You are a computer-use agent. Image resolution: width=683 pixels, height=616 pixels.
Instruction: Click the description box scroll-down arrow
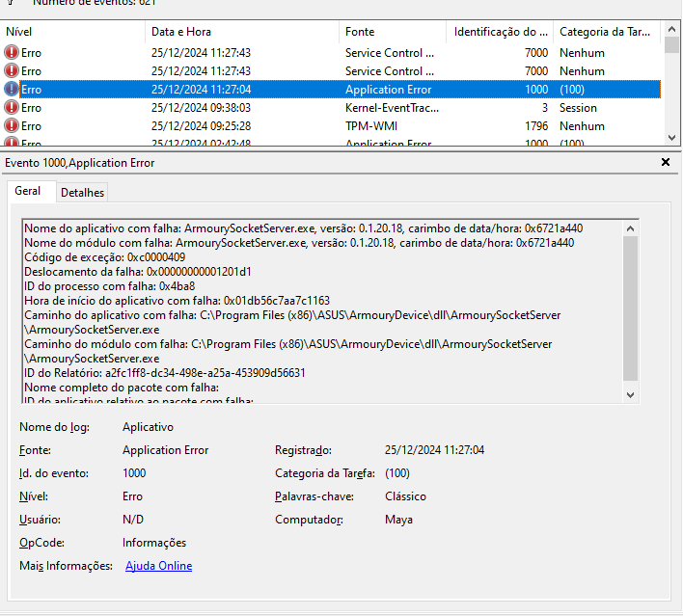(630, 394)
